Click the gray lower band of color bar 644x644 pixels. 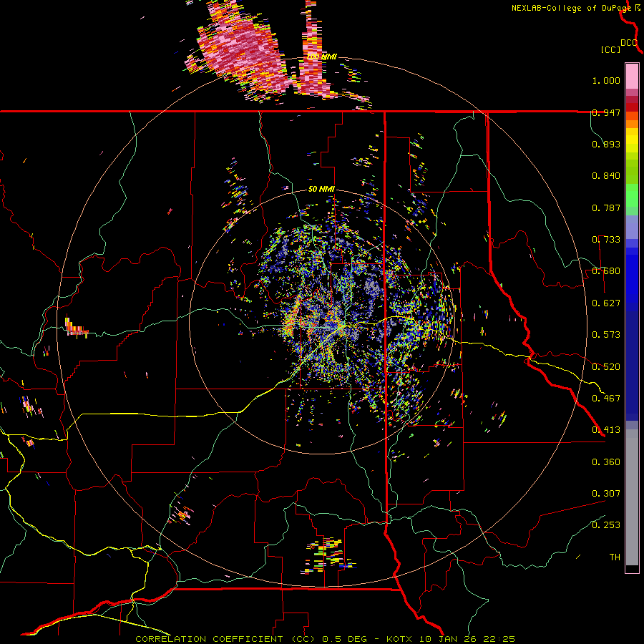[x=632, y=497]
